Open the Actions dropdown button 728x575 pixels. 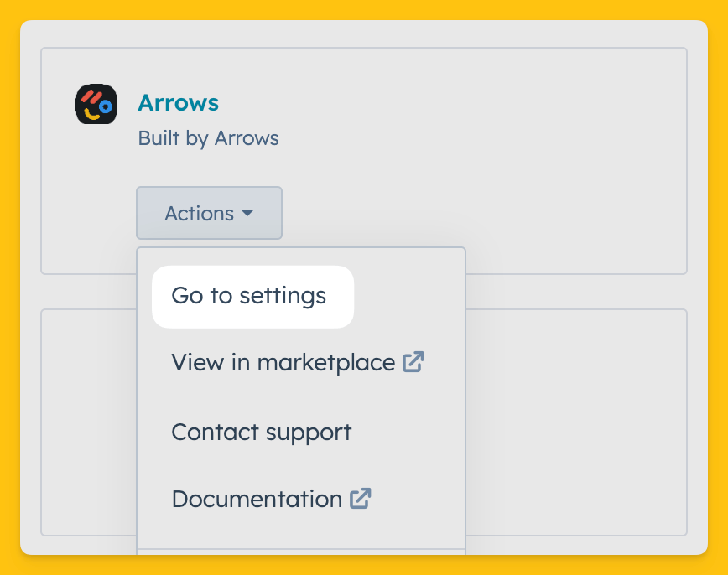click(210, 213)
